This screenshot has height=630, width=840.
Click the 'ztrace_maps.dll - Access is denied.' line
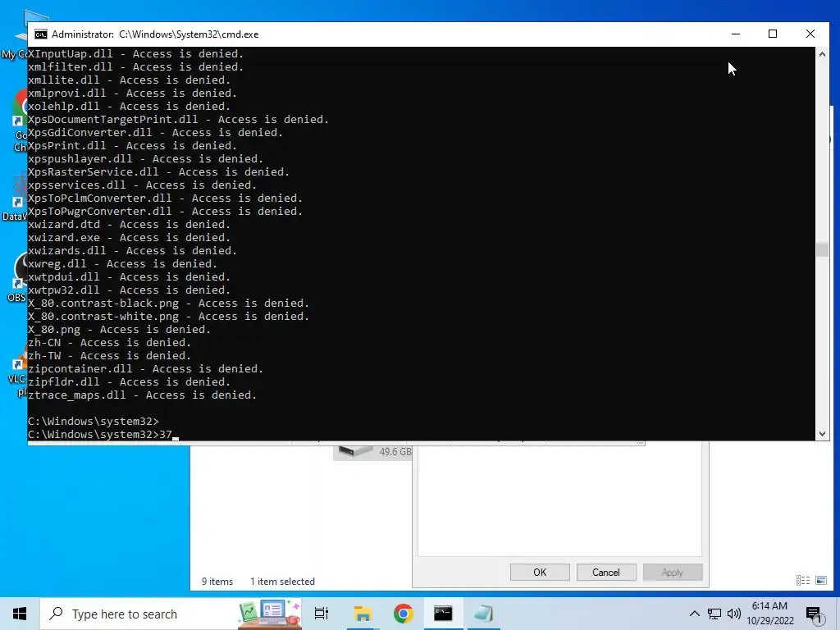(x=142, y=395)
